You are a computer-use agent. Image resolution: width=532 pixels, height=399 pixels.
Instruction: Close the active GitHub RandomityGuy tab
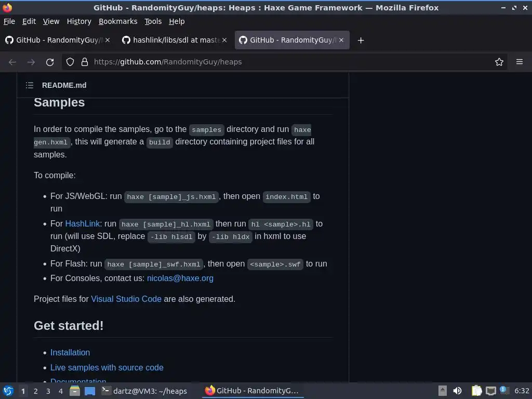(341, 40)
